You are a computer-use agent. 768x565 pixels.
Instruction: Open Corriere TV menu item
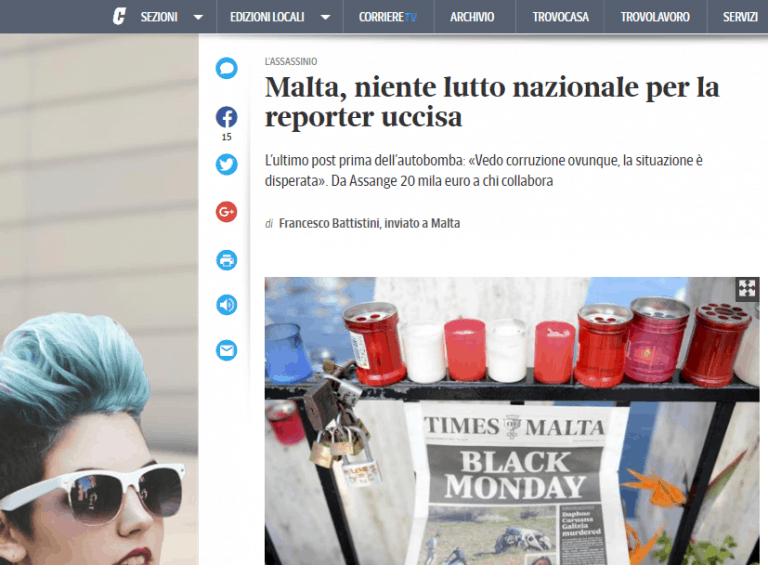388,17
